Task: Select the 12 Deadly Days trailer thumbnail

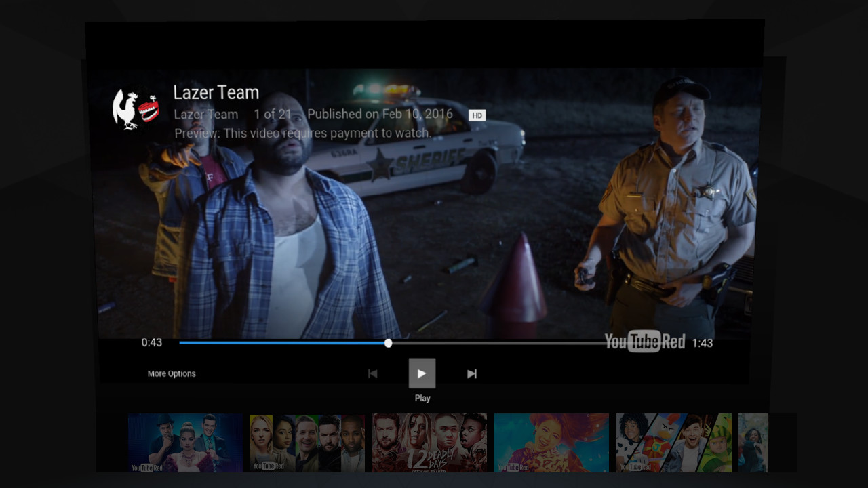Action: (x=429, y=443)
